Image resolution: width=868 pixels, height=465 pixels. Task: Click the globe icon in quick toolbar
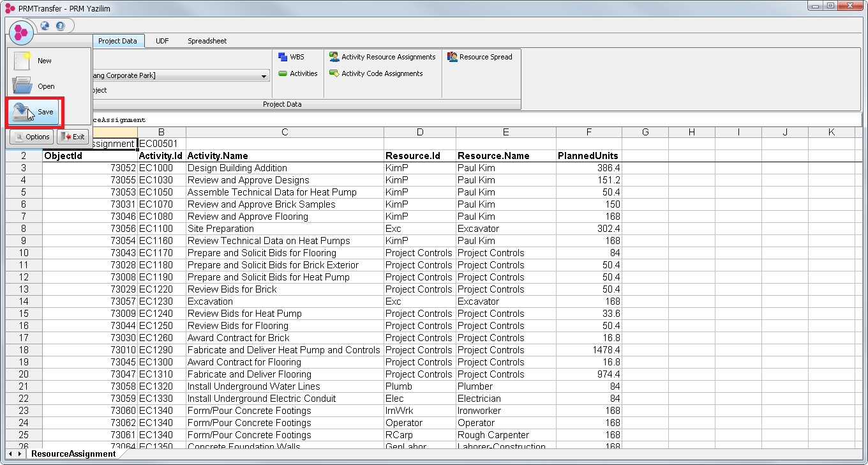pos(45,26)
